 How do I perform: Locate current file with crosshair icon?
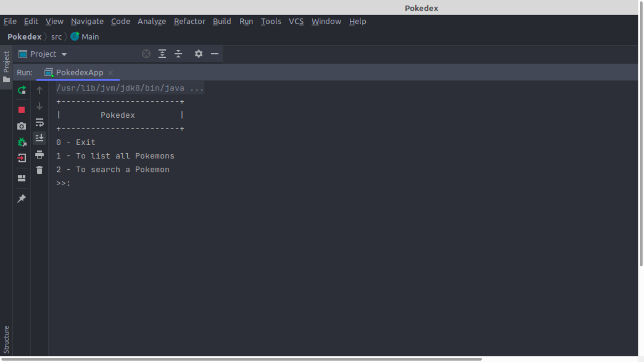pyautogui.click(x=146, y=54)
